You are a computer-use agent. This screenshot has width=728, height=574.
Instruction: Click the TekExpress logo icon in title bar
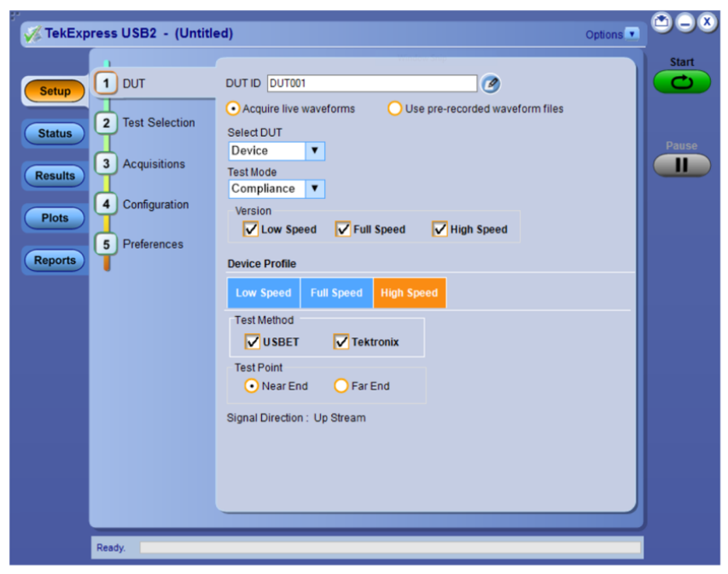pyautogui.click(x=33, y=34)
